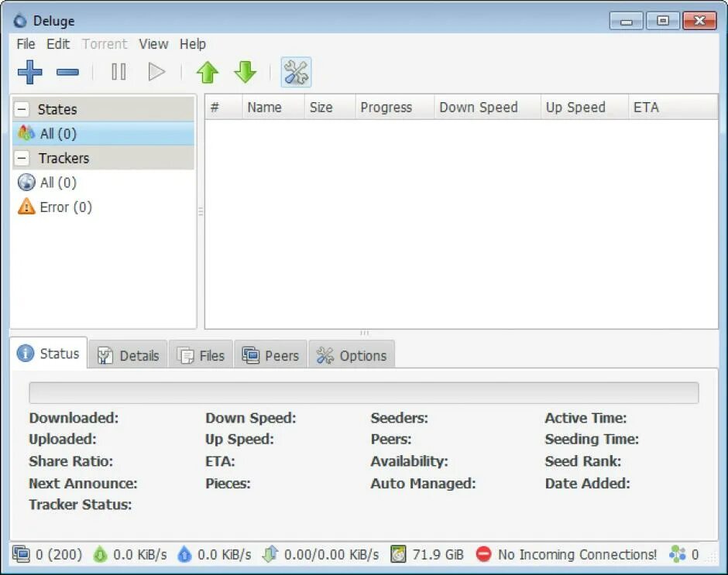Viewport: 728px width, 575px height.
Task: Select All (0) under States
Action: pyautogui.click(x=103, y=134)
